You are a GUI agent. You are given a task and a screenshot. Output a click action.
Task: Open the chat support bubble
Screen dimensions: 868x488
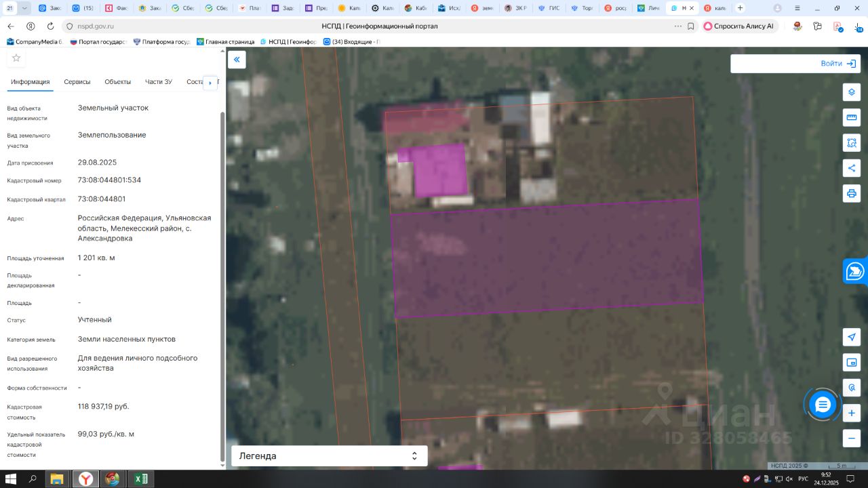[823, 405]
